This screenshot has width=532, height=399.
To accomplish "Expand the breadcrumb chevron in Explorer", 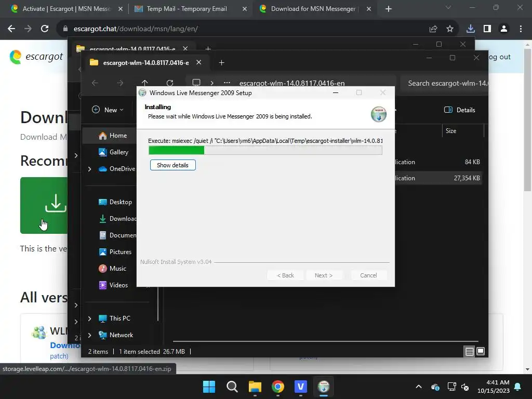I will (x=212, y=83).
